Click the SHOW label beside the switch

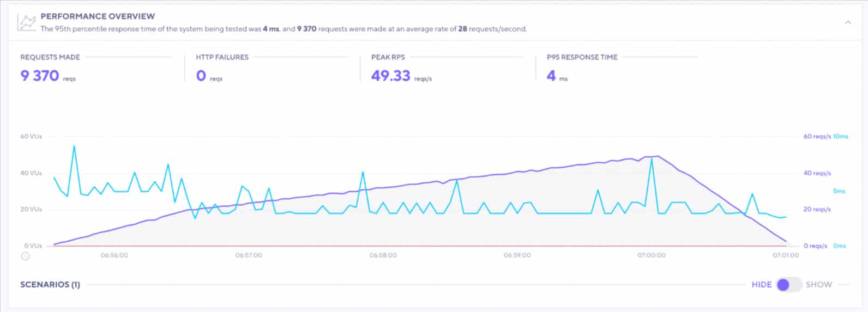pyautogui.click(x=818, y=285)
